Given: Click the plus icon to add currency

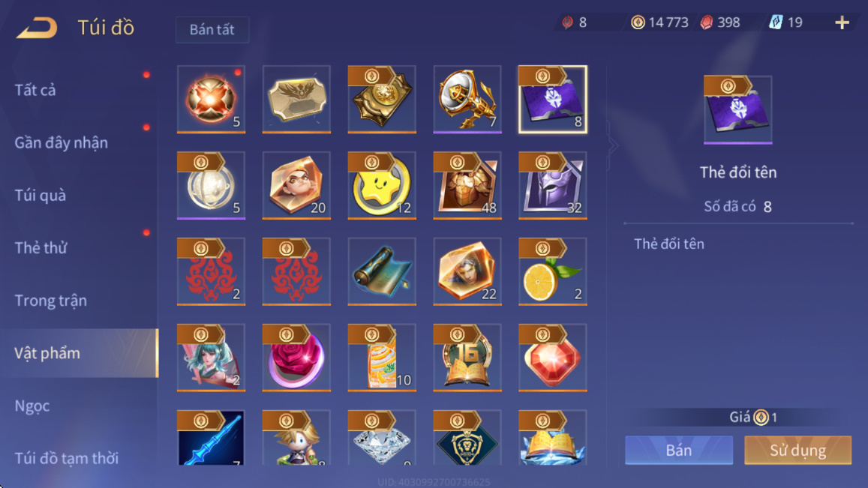Looking at the screenshot, I should tap(842, 22).
